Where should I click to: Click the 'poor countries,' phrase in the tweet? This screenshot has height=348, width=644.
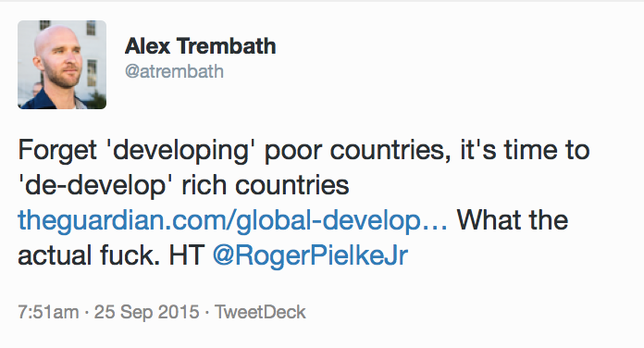pyautogui.click(x=357, y=150)
